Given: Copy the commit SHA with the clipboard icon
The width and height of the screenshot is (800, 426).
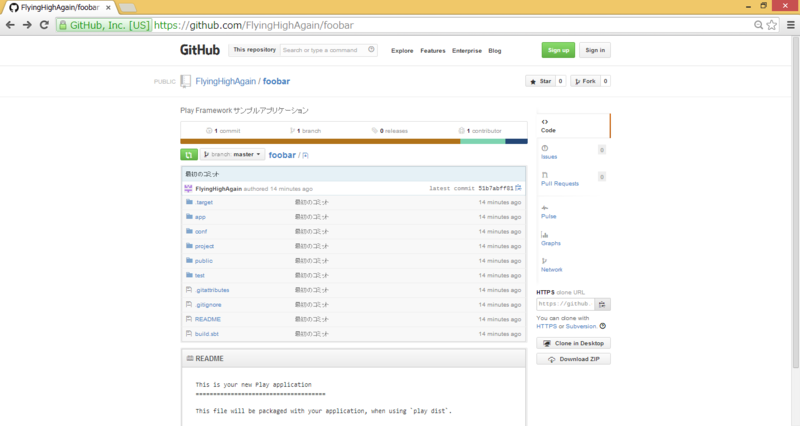Looking at the screenshot, I should click(x=518, y=188).
